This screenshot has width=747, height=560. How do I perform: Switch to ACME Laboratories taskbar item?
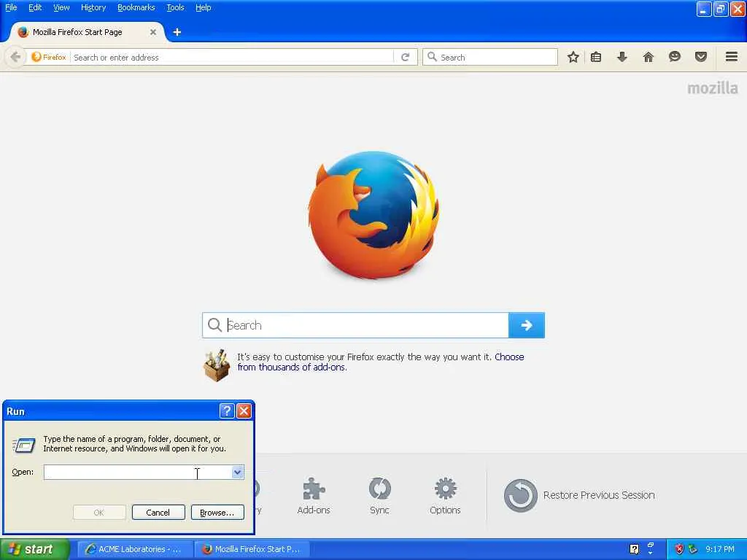tap(135, 549)
